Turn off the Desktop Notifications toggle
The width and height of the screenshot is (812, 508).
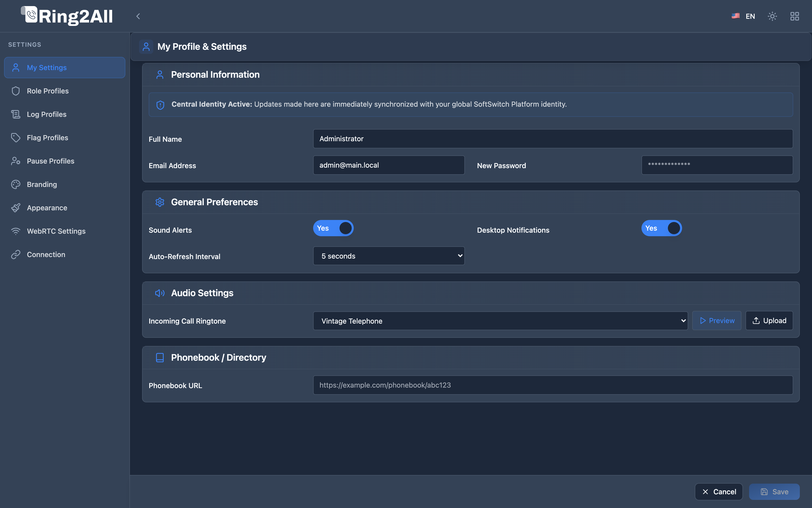661,228
